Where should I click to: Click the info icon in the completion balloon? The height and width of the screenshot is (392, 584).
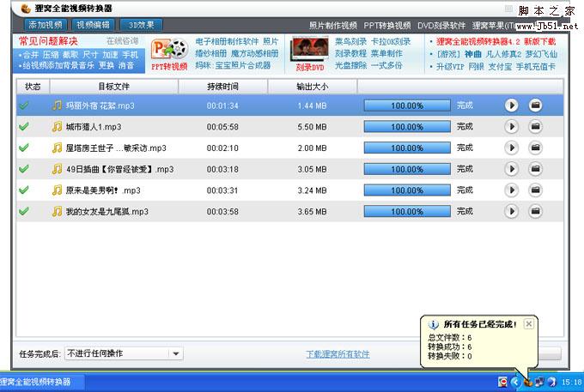tap(433, 325)
